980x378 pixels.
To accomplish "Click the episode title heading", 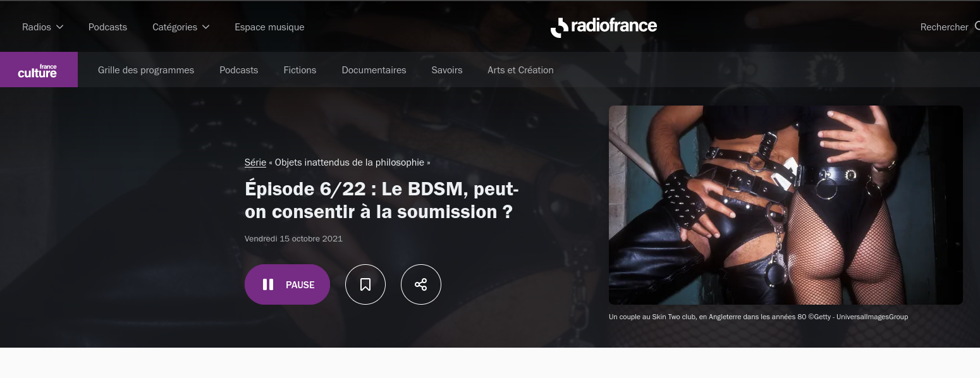I will pyautogui.click(x=382, y=200).
